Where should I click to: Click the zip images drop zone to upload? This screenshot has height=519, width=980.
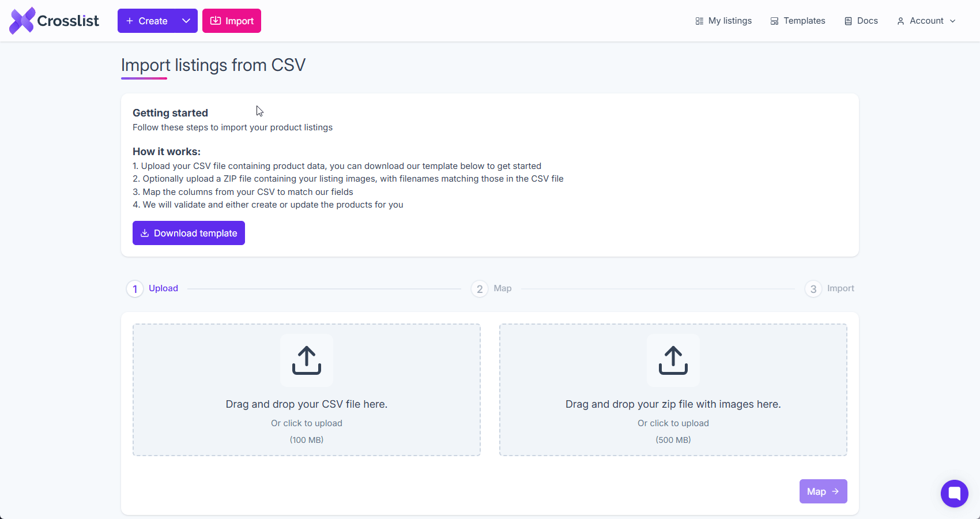point(673,390)
